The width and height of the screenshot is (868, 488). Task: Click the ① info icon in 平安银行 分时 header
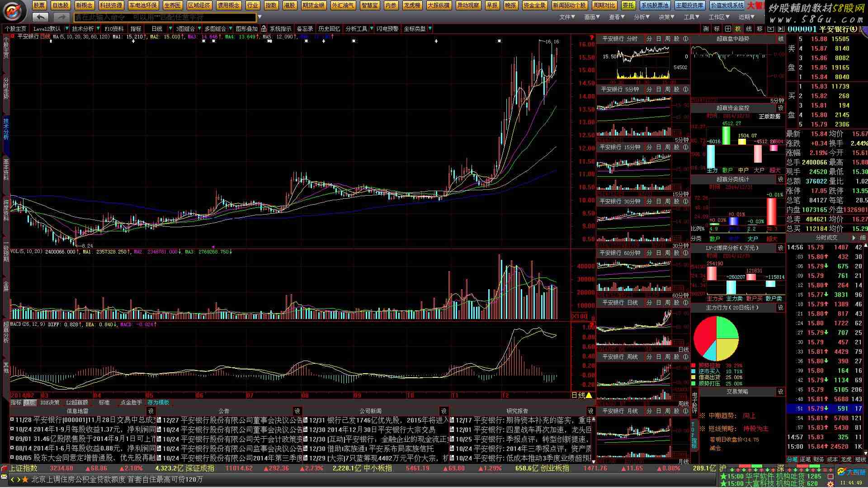point(685,39)
